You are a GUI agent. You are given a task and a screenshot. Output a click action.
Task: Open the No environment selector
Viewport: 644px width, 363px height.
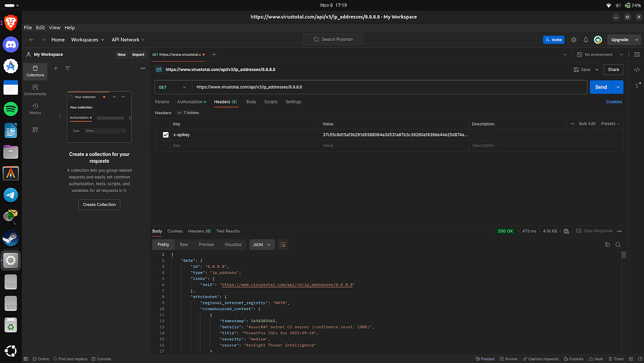(599, 54)
